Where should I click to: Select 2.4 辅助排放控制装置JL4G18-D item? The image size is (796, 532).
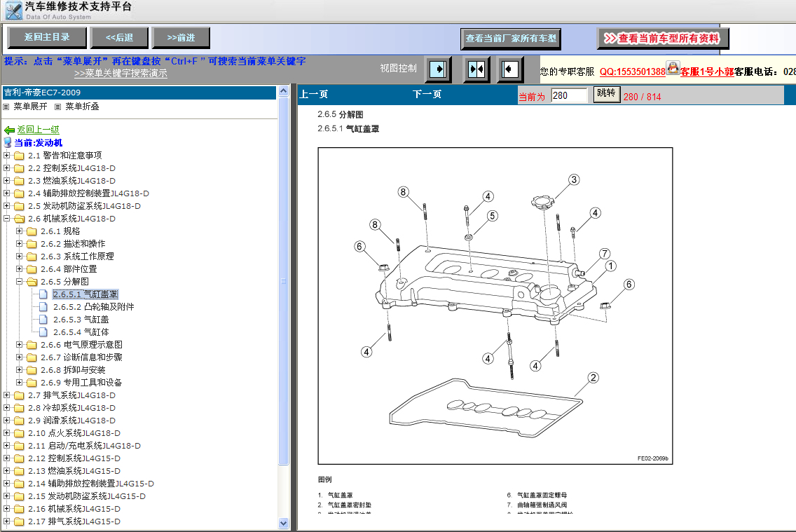click(x=88, y=193)
